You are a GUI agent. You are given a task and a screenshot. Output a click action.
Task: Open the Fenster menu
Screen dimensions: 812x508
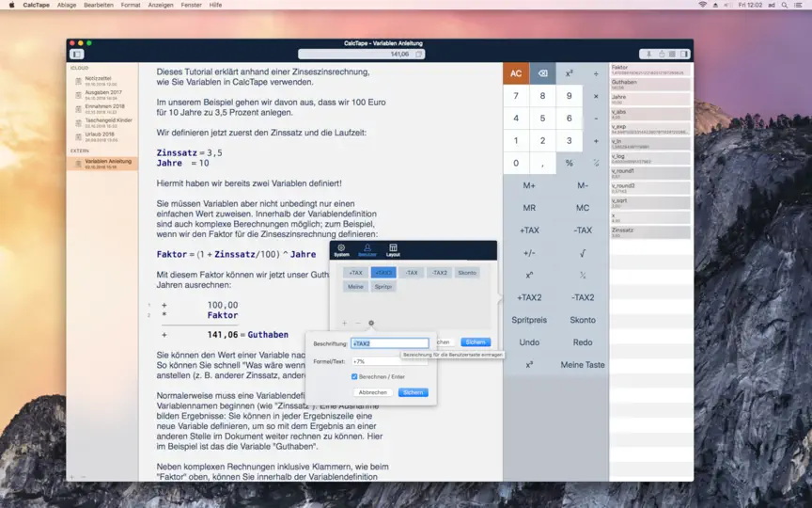[x=191, y=5]
